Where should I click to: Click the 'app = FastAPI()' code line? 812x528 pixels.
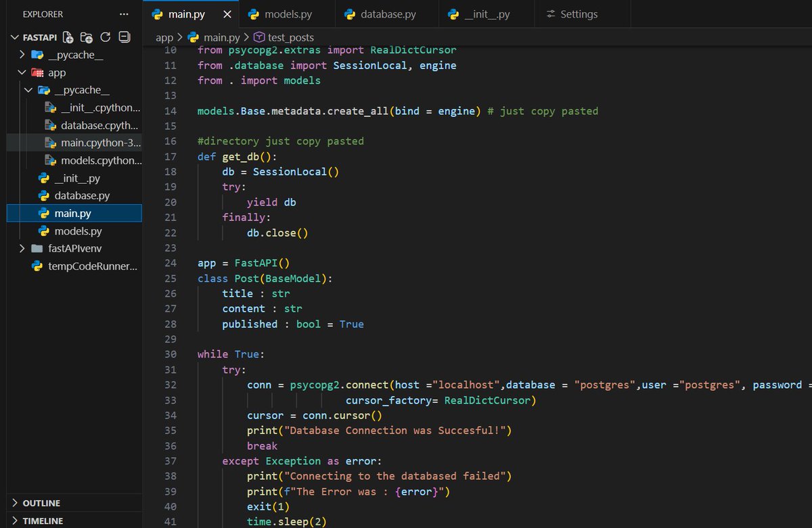click(x=244, y=263)
